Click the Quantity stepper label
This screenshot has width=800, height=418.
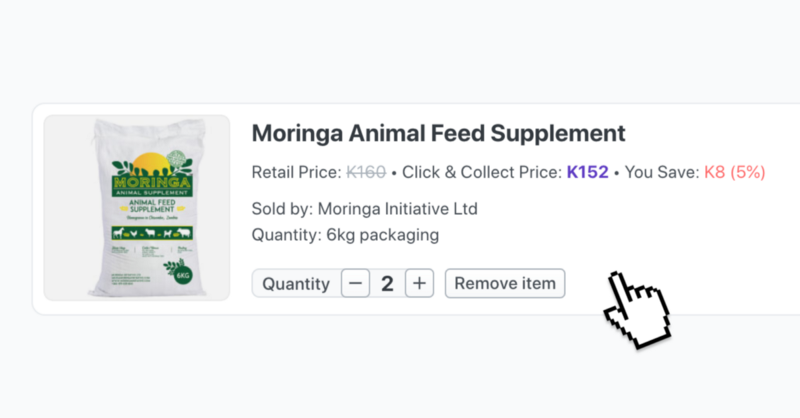pos(296,284)
